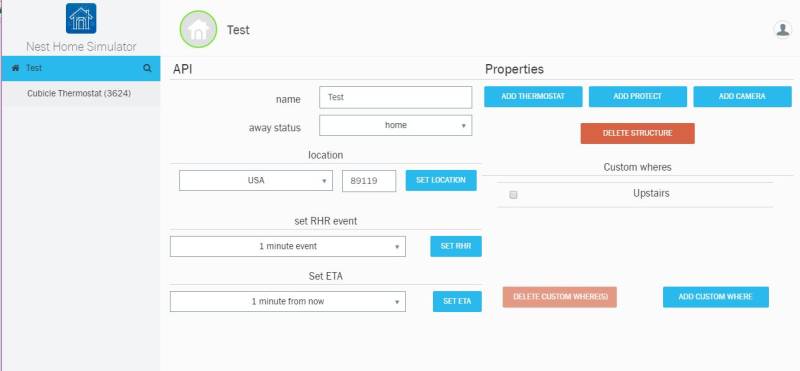Click the Nest Home Simulator logo icon
Viewport: 800px width, 371px height.
(81, 18)
